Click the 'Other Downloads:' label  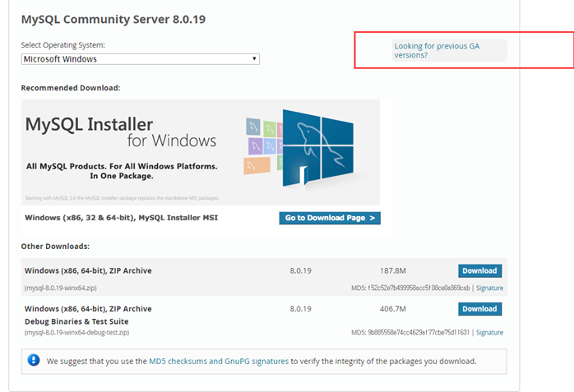(55, 246)
